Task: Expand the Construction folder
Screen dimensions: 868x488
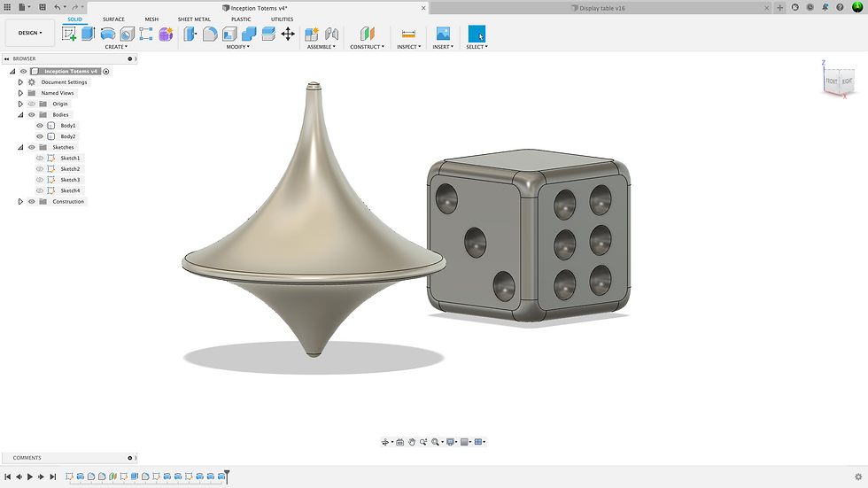Action: (x=20, y=201)
